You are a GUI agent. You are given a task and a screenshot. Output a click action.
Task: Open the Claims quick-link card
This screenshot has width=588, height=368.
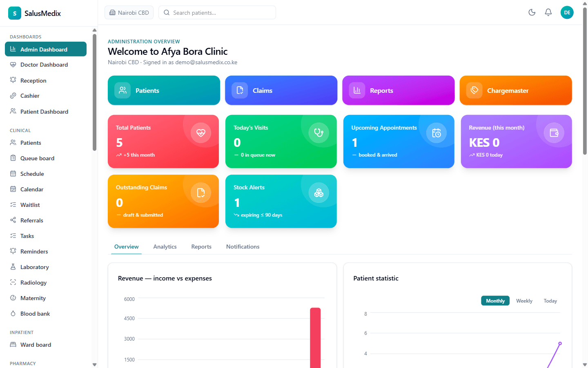(x=281, y=90)
